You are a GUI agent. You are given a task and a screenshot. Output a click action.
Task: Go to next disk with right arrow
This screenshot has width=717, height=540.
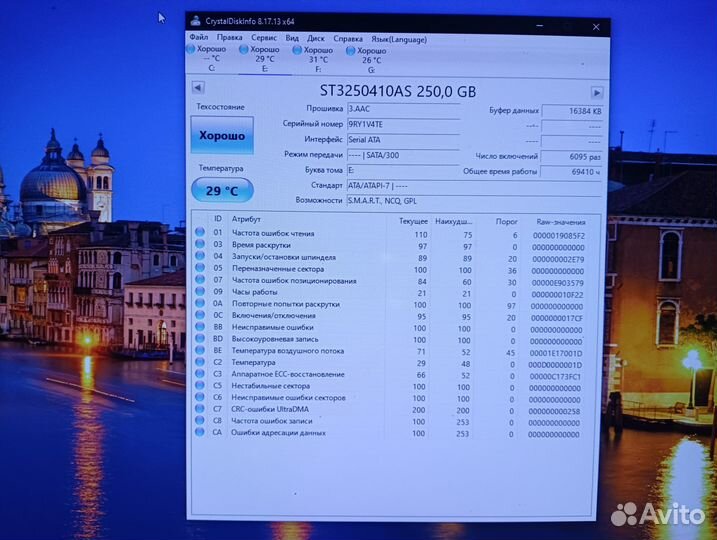597,93
